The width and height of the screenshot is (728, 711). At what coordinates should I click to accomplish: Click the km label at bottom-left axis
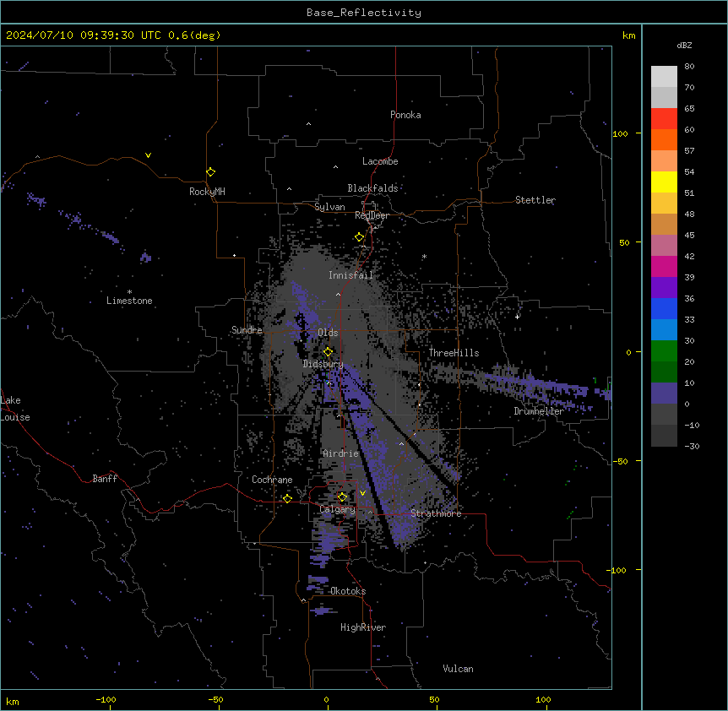(x=13, y=701)
